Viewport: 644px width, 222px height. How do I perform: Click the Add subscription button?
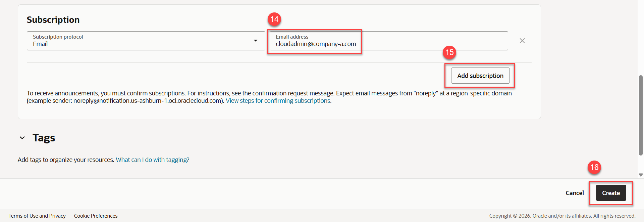pyautogui.click(x=480, y=76)
